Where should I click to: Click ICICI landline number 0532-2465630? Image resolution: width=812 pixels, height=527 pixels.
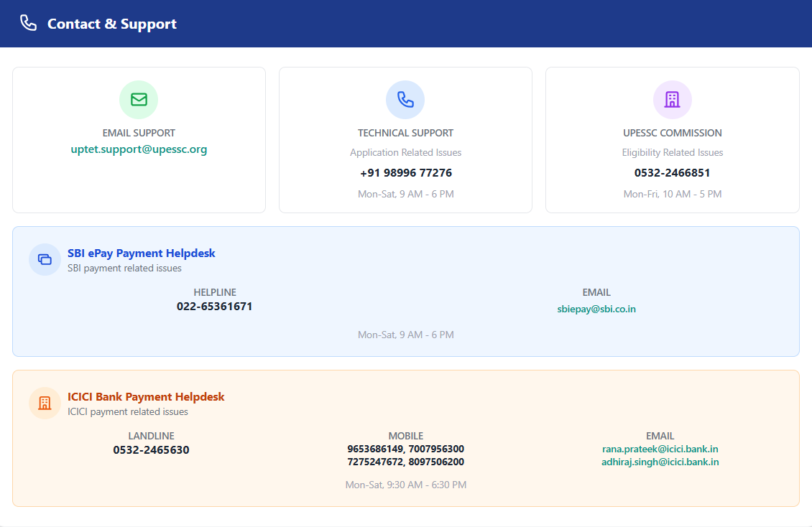(x=151, y=449)
